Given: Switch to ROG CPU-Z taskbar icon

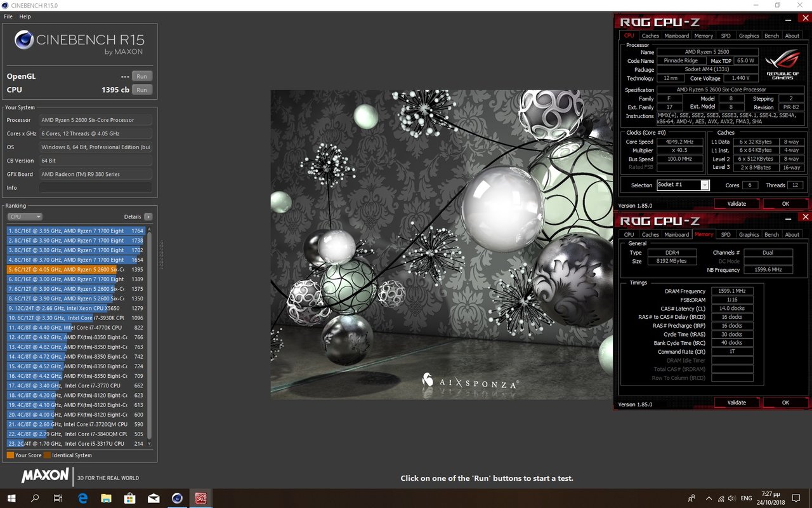Looking at the screenshot, I should (200, 498).
